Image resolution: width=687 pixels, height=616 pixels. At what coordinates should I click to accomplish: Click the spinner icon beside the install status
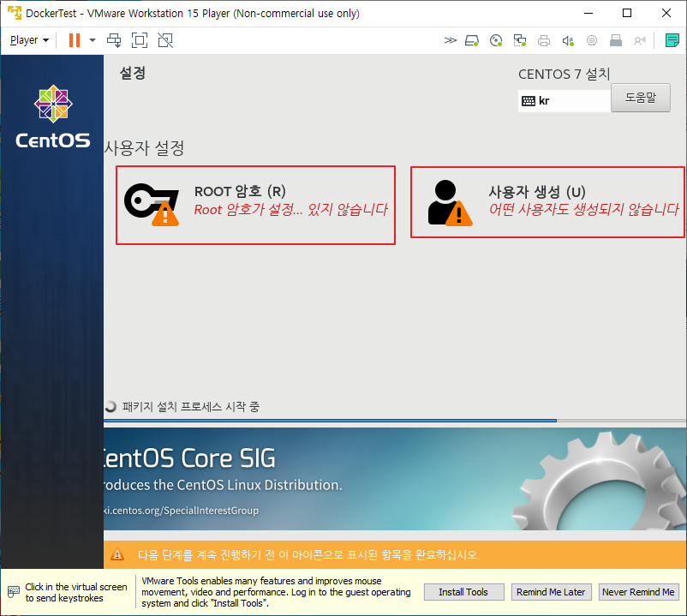pyautogui.click(x=111, y=407)
